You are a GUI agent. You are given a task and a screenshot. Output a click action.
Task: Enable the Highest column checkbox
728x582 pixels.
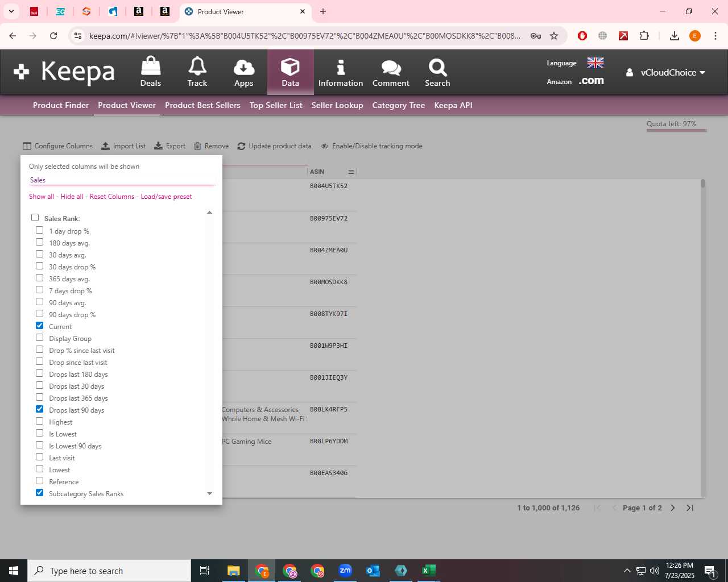tap(39, 421)
